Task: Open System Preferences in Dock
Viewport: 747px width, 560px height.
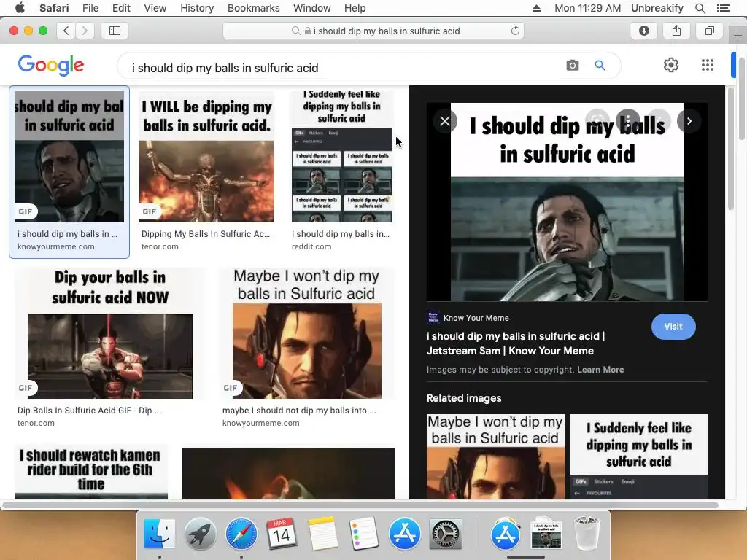Action: tap(446, 534)
